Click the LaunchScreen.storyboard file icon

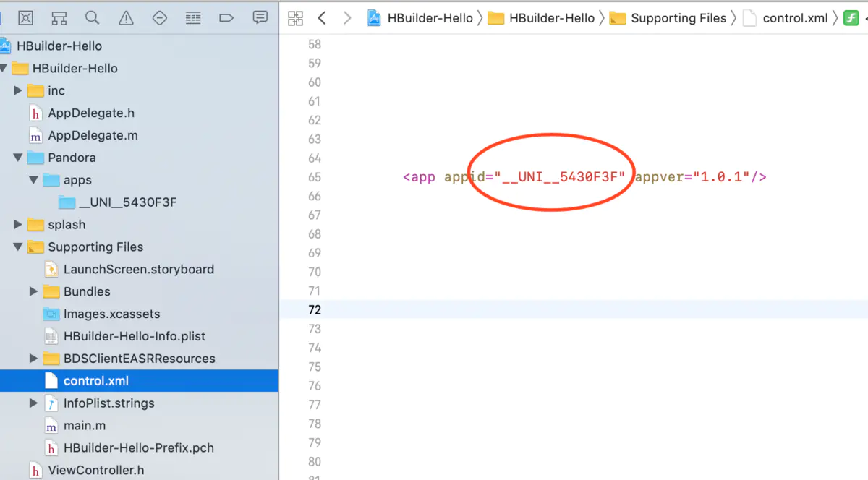[x=51, y=270]
